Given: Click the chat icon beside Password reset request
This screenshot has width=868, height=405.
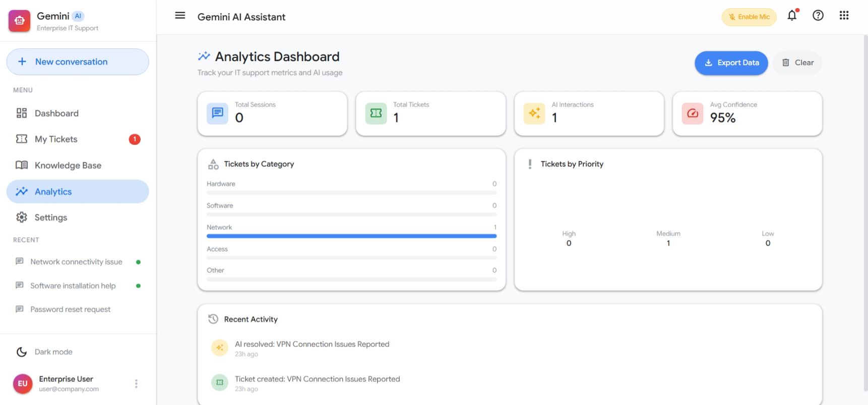Looking at the screenshot, I should 20,309.
